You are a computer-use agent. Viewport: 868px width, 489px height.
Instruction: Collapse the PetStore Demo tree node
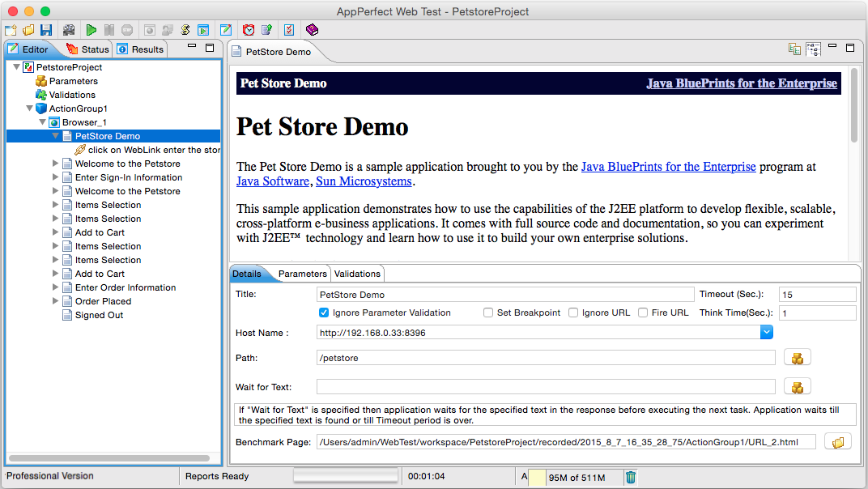pyautogui.click(x=55, y=136)
